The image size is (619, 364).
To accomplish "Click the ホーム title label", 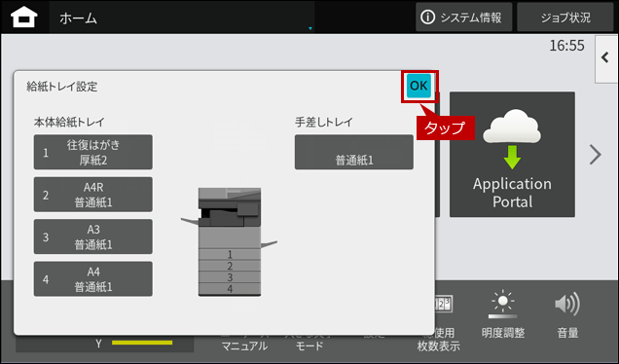I will [78, 18].
